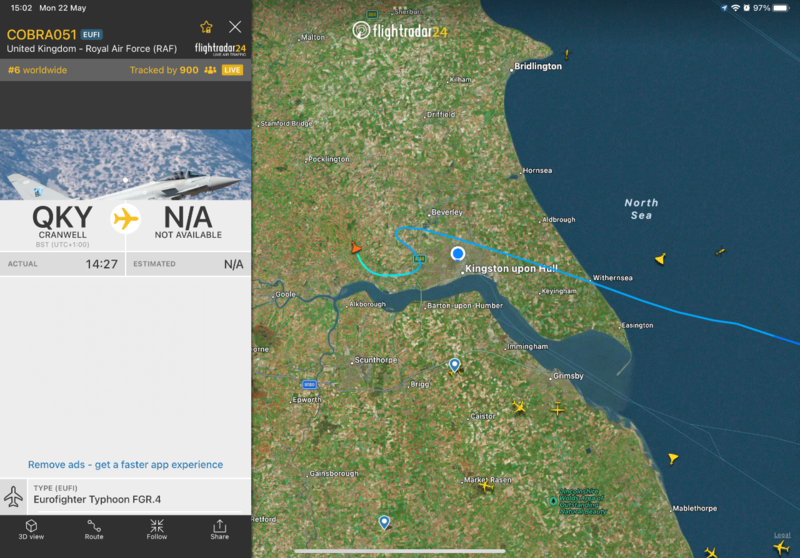Viewport: 800px width, 558px height.
Task: Share this flight
Action: [x=219, y=529]
